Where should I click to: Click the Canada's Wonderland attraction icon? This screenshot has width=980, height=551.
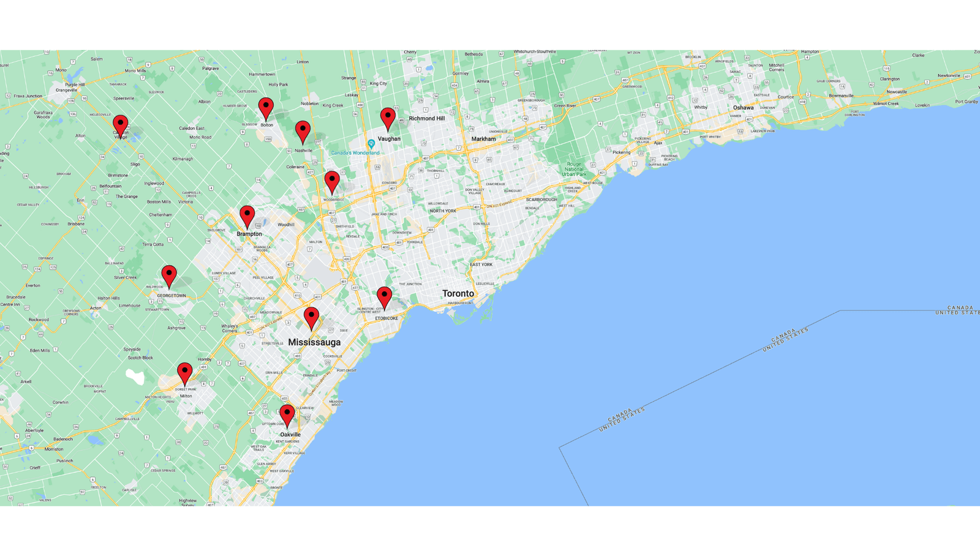click(x=371, y=144)
